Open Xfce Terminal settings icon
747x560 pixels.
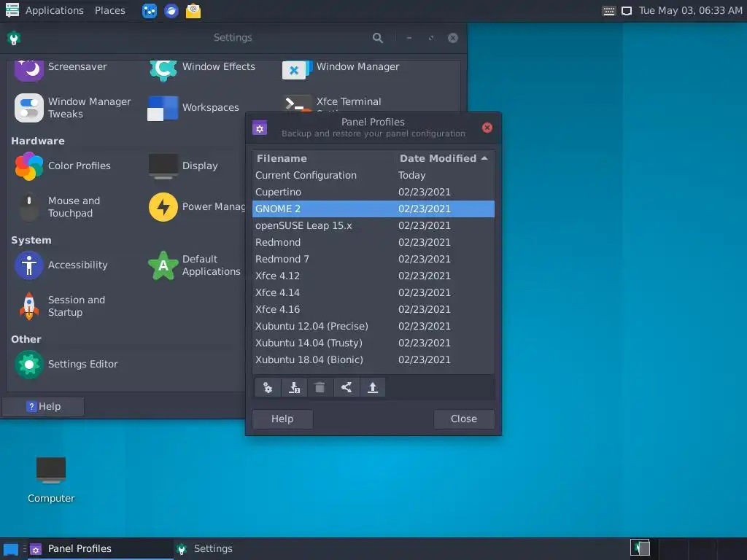[x=298, y=104]
